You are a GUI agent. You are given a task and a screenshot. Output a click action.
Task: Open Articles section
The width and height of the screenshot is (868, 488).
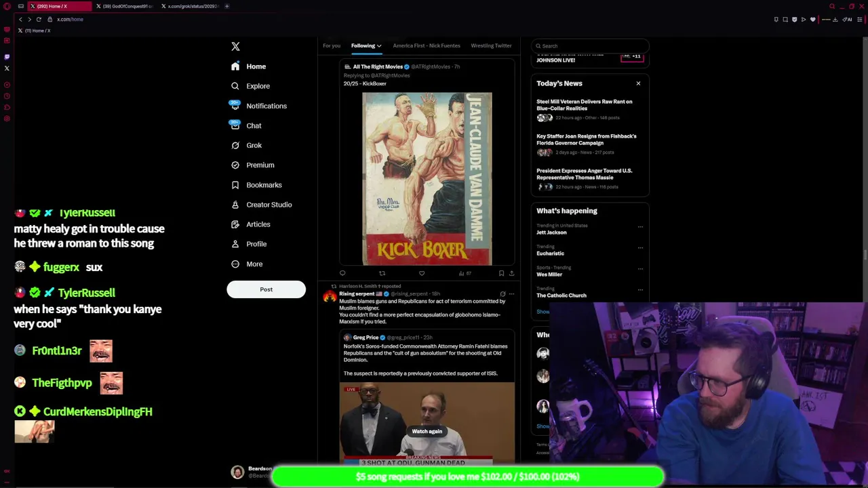[x=250, y=224]
